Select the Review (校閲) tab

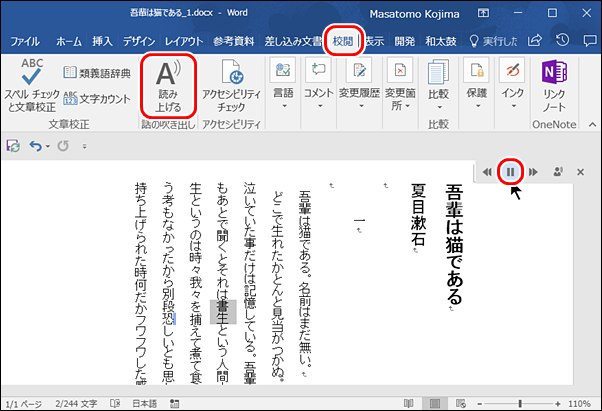[343, 41]
